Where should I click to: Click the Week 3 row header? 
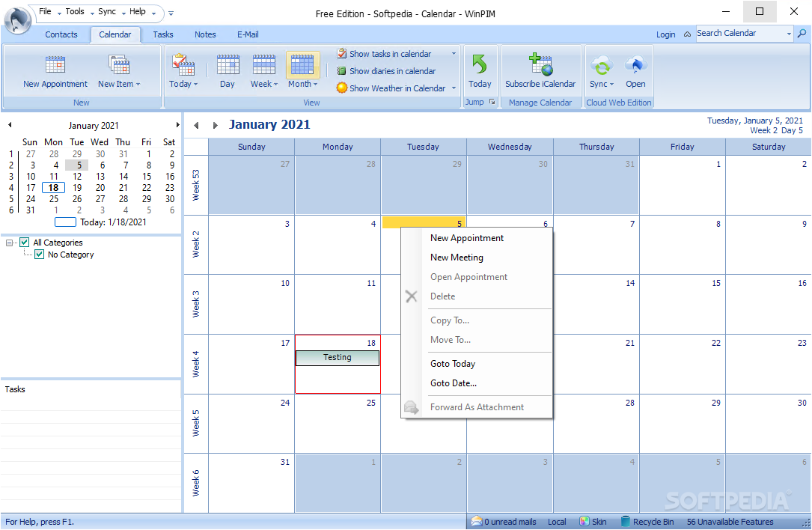[x=196, y=304]
